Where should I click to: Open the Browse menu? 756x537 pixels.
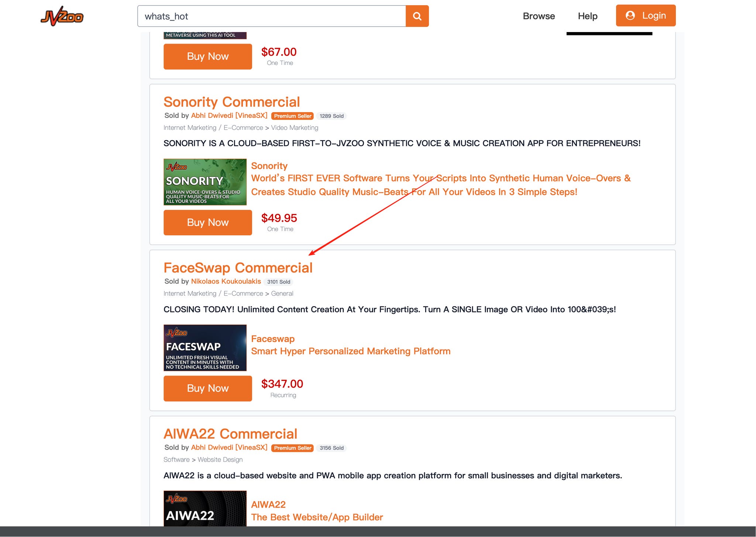pyautogui.click(x=539, y=16)
